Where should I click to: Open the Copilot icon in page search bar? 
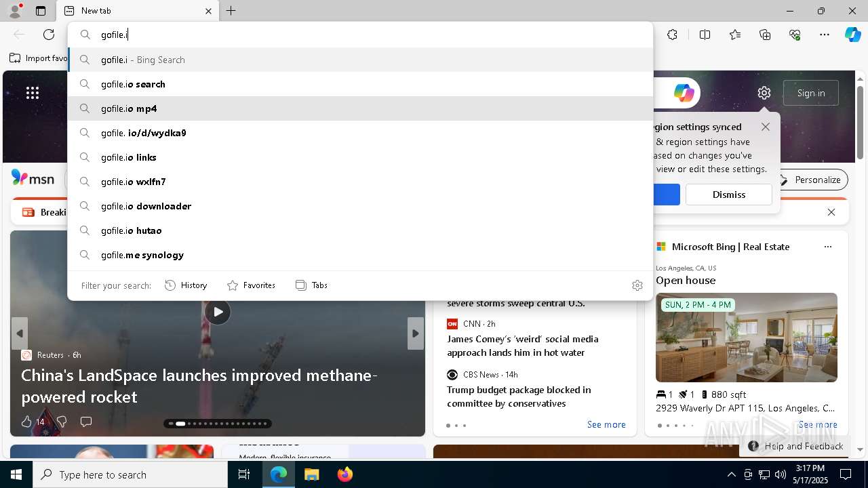pyautogui.click(x=684, y=93)
